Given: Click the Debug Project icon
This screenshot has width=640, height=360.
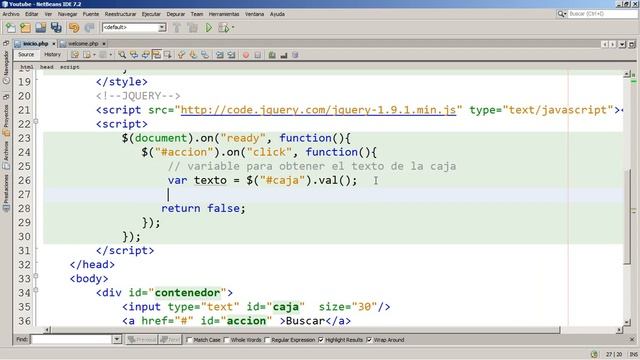Looking at the screenshot, I should (x=223, y=28).
